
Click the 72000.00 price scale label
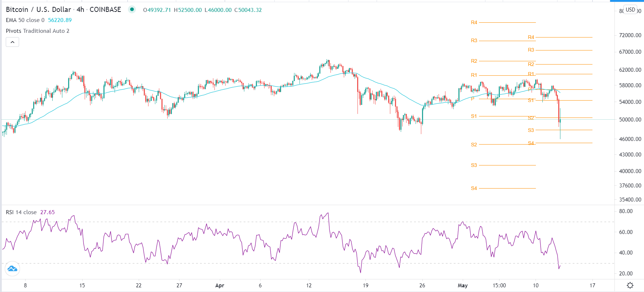click(x=630, y=35)
